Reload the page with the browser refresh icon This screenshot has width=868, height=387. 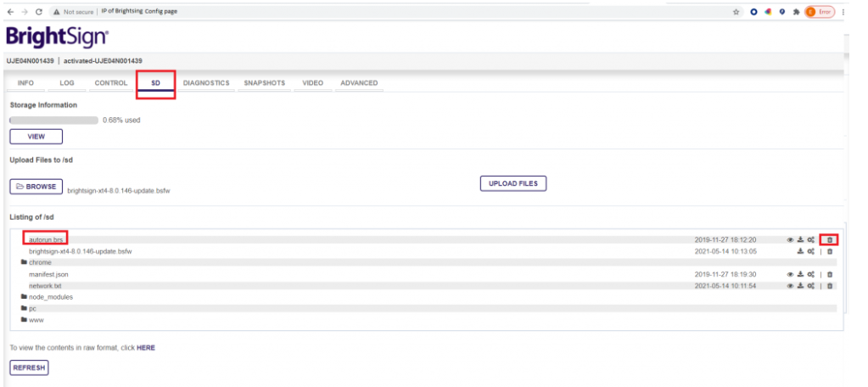(39, 11)
